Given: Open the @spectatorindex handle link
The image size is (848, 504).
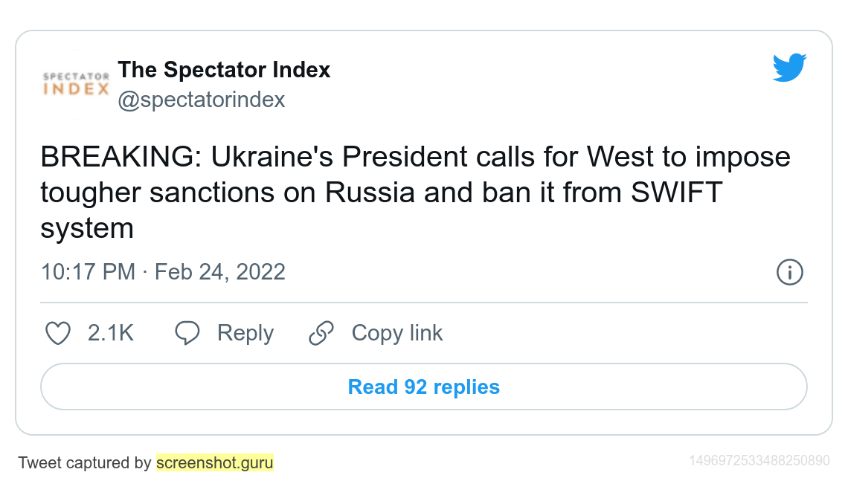Looking at the screenshot, I should (201, 100).
